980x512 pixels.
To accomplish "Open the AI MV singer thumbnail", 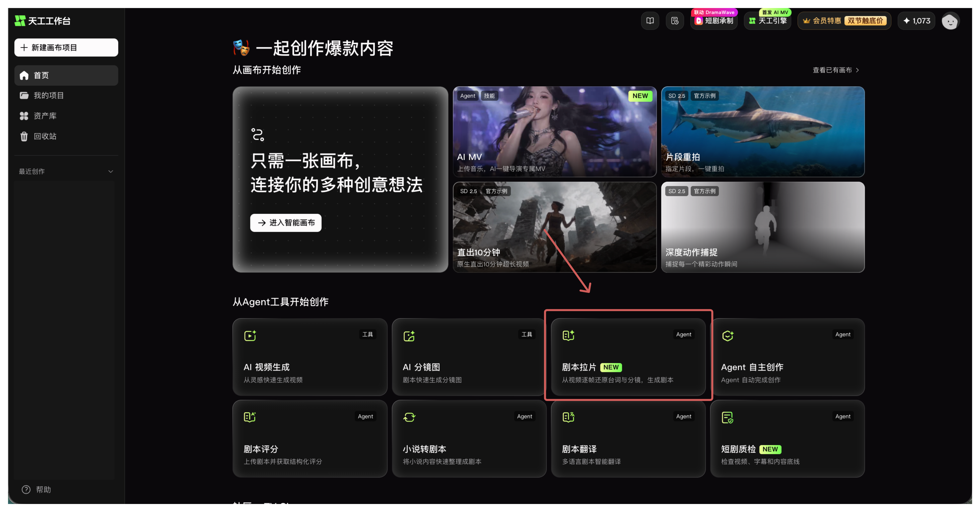I will coord(554,132).
